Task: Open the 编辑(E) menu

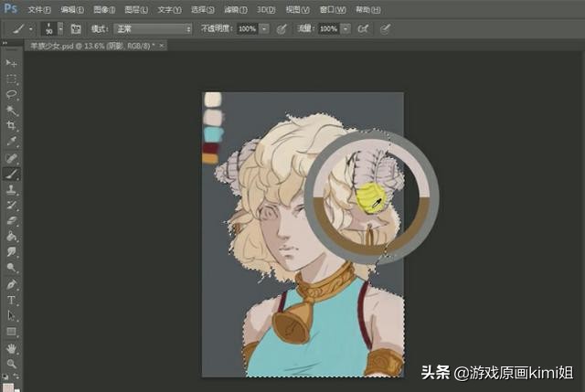Action: point(72,10)
